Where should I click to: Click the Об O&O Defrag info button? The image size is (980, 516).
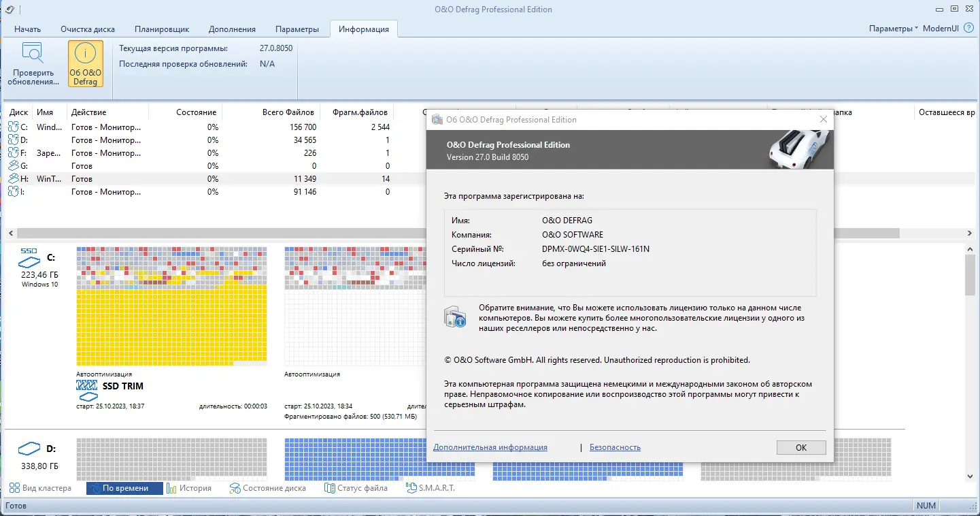(x=86, y=64)
